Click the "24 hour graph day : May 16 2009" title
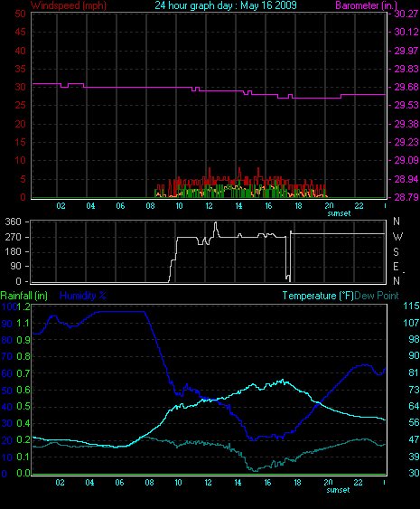The image size is (420, 509). click(x=226, y=5)
